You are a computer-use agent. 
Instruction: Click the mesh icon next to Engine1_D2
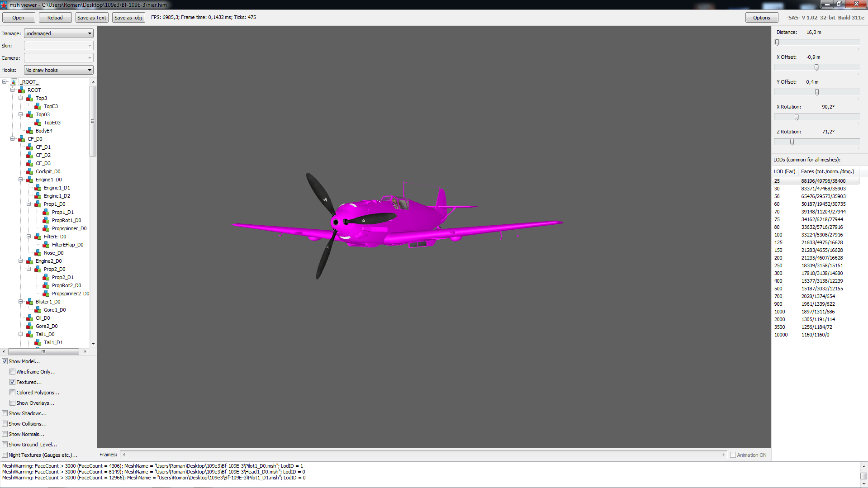[38, 196]
